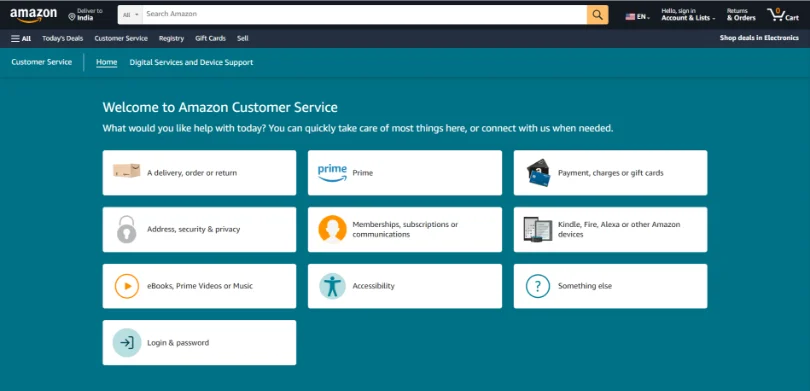The image size is (810, 391).
Task: Click the delivery location pin icon
Action: pos(72,18)
